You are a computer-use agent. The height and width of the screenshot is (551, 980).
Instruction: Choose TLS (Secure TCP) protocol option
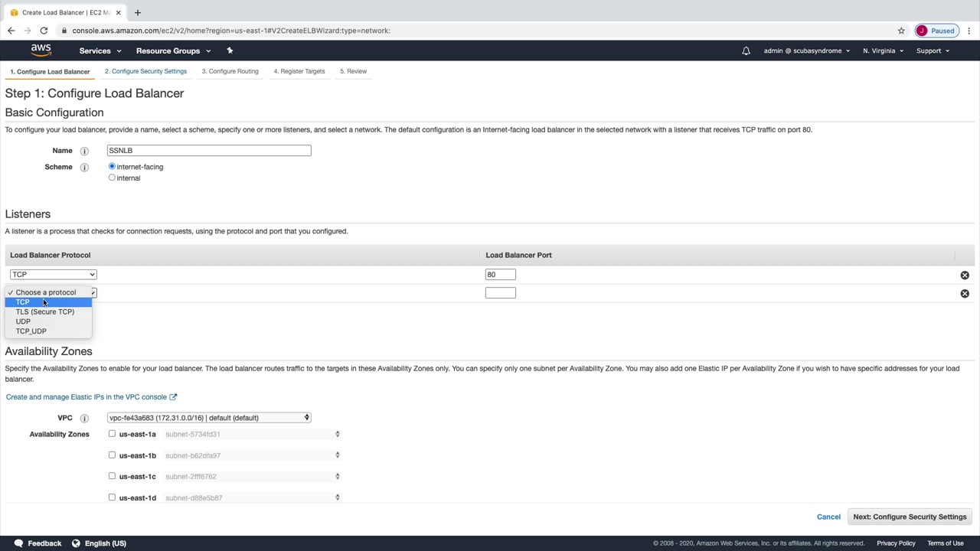(x=48, y=311)
